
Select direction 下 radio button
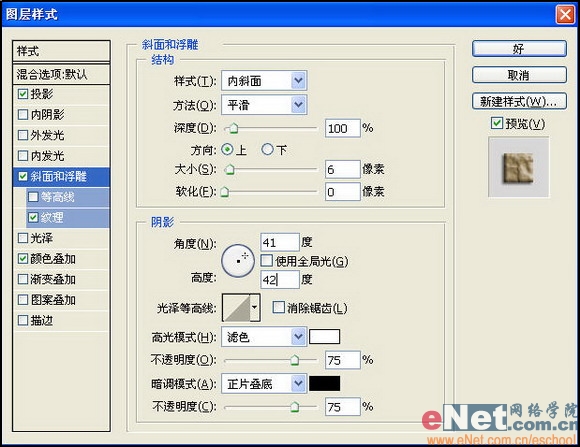coord(267,149)
